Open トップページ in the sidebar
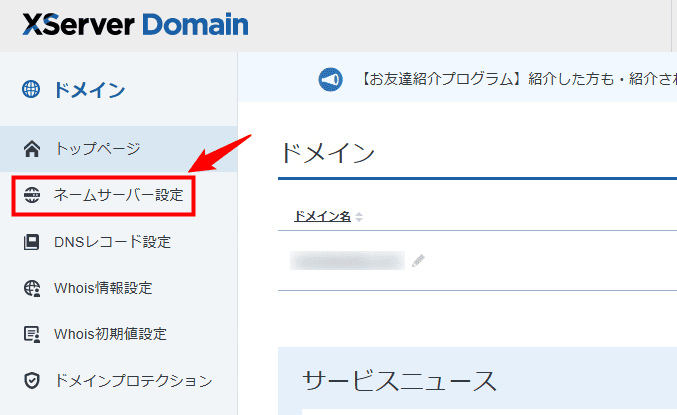677x415 pixels. (x=119, y=149)
